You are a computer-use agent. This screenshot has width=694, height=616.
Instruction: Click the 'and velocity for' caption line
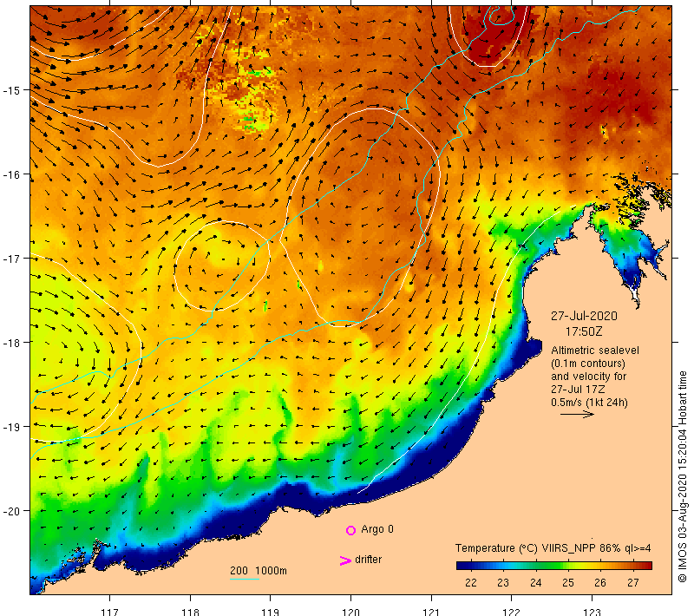589,377
